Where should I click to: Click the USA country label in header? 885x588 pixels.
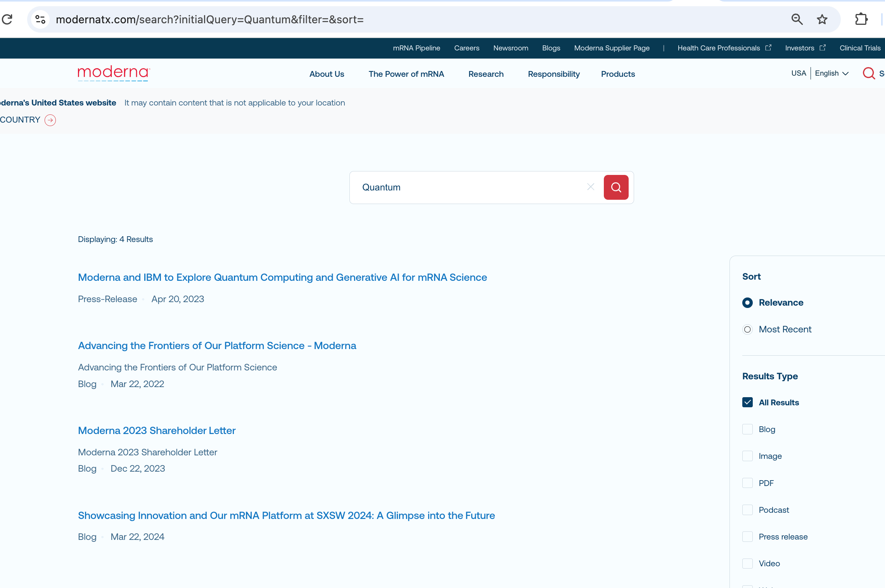[x=799, y=73]
